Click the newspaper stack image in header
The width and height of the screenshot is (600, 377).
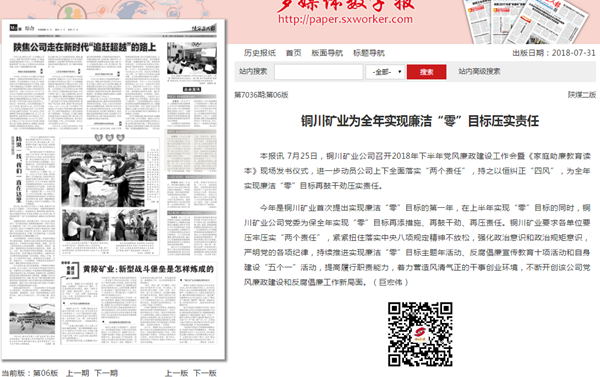pos(525,21)
